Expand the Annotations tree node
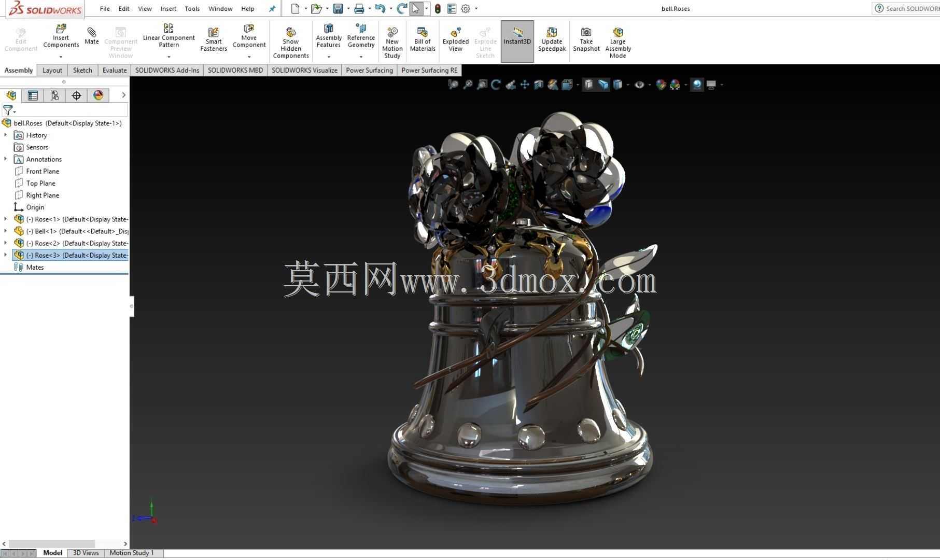 [x=6, y=159]
